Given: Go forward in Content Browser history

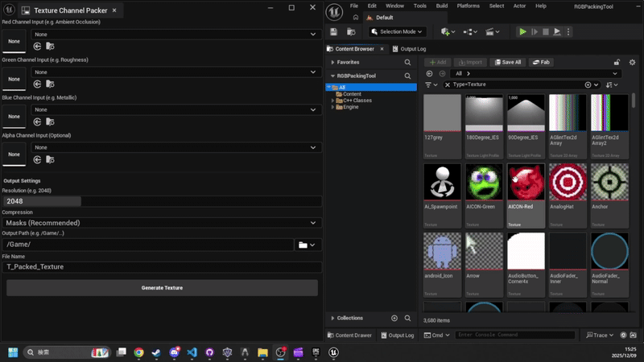Looking at the screenshot, I should (442, 73).
